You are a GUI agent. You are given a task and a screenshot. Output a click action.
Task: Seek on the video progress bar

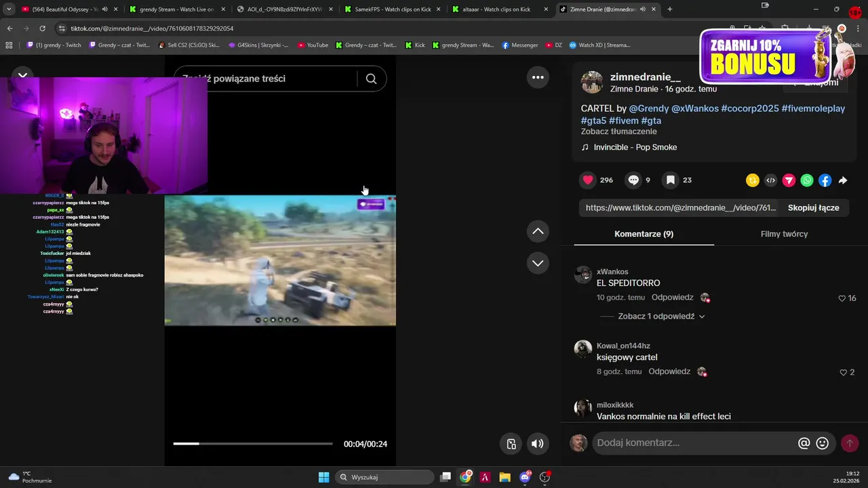pos(253,444)
